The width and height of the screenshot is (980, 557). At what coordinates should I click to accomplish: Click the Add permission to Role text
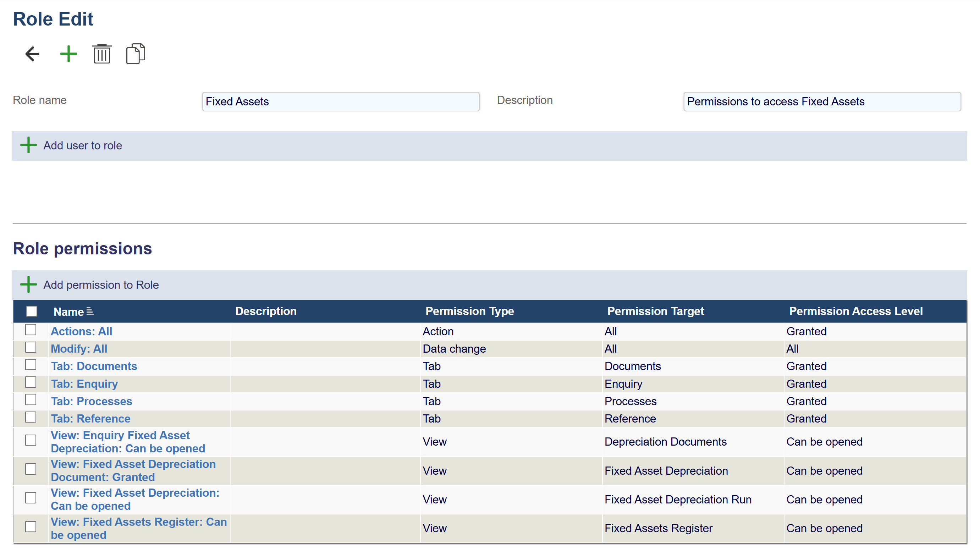pyautogui.click(x=101, y=285)
